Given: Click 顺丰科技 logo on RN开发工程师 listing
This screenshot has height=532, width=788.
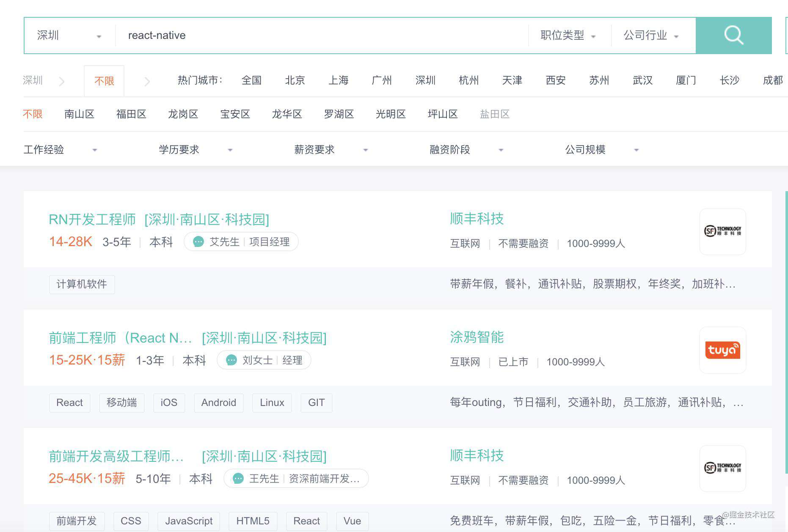Looking at the screenshot, I should click(x=722, y=231).
